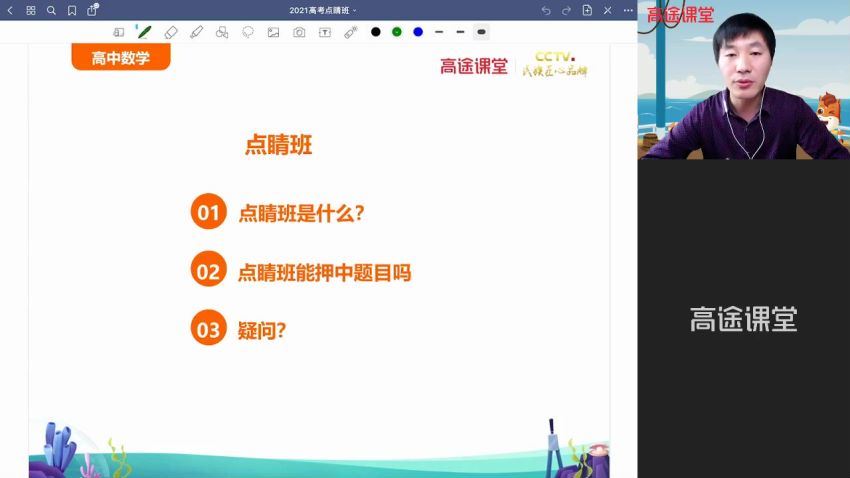Add a new page
850x478 pixels.
tap(587, 10)
